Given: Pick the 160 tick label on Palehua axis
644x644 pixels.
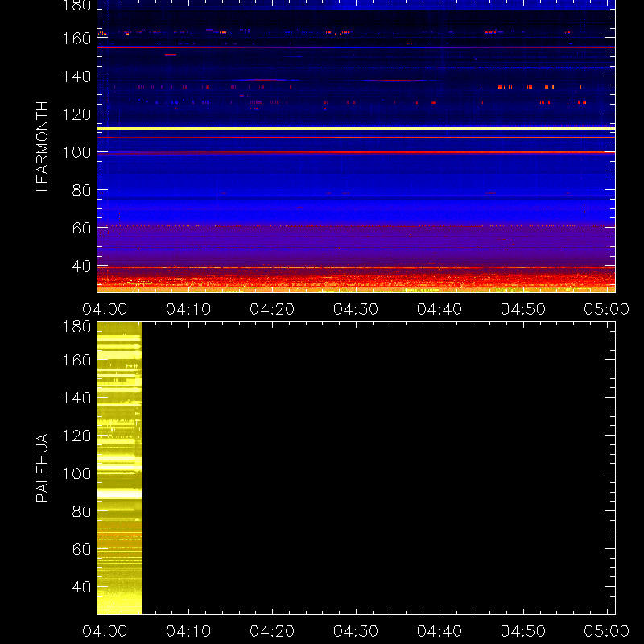Looking at the screenshot, I should [76, 360].
